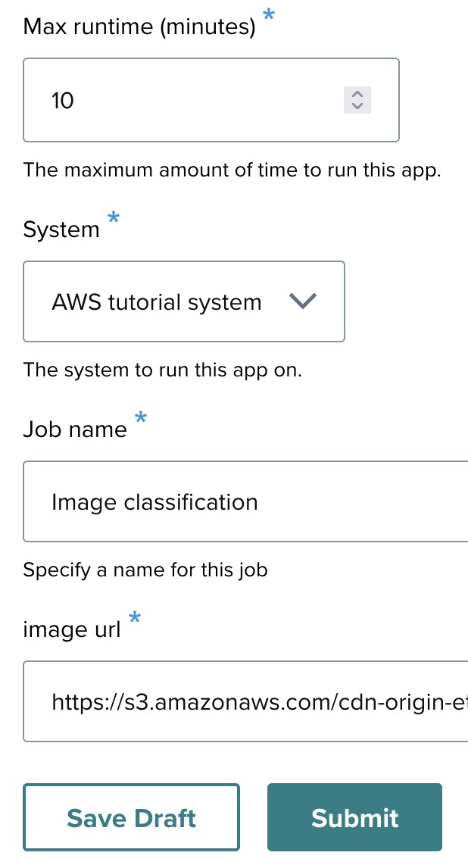Click the Job name label
Screen dimensions: 468x868
point(75,430)
